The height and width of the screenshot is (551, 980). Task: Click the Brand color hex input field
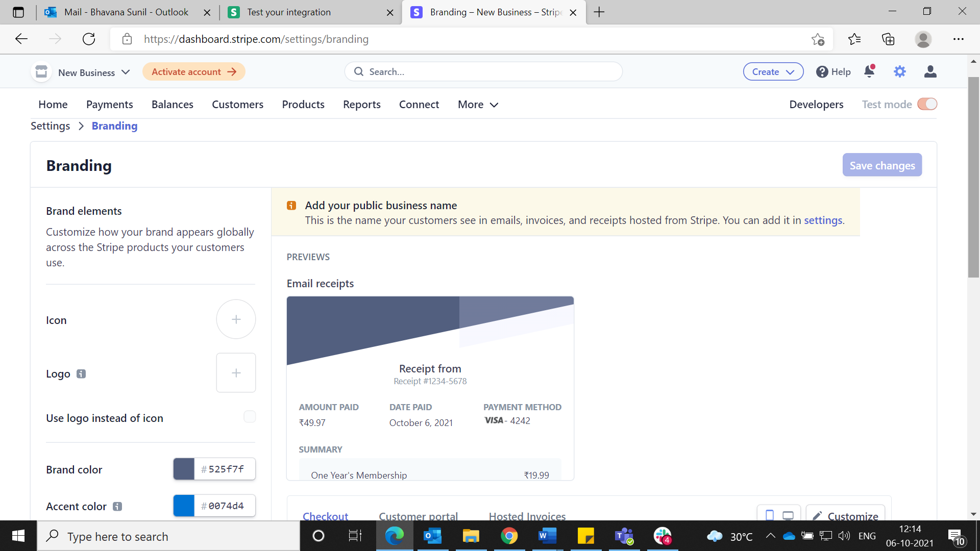225,469
